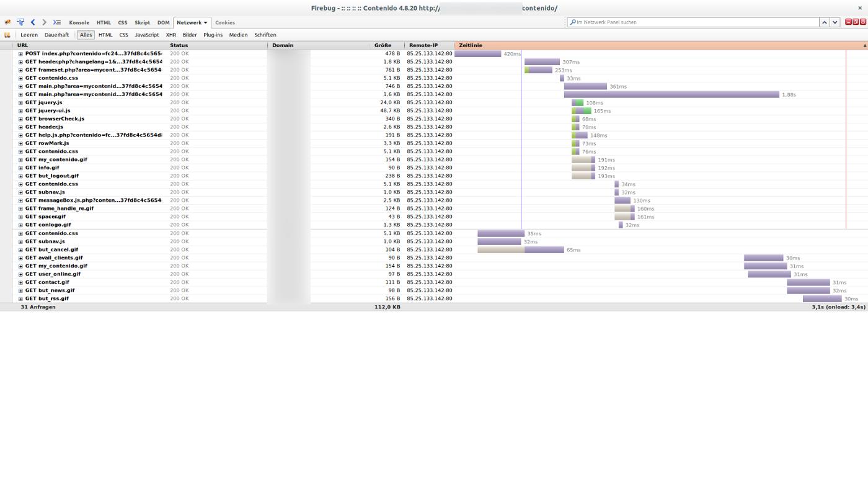This screenshot has width=868, height=489.
Task: Focus the Netzwerk panel search field
Action: pos(694,22)
